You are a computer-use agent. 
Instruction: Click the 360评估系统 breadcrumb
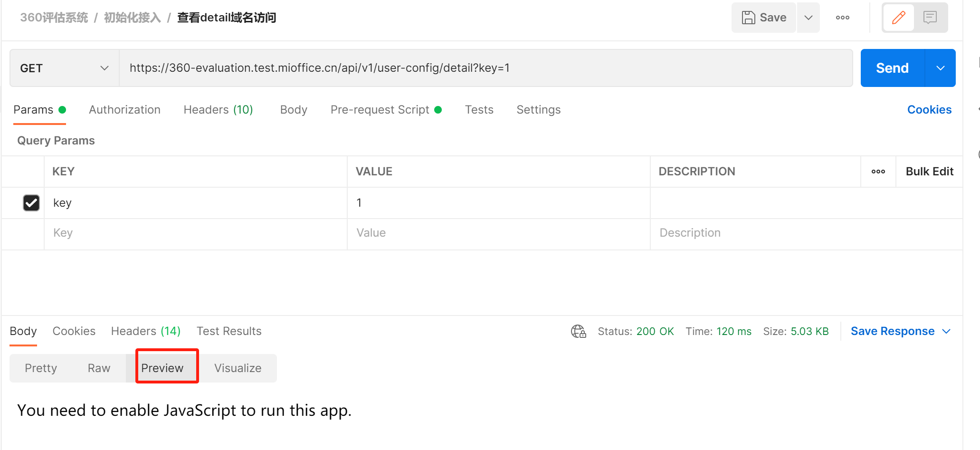(54, 18)
